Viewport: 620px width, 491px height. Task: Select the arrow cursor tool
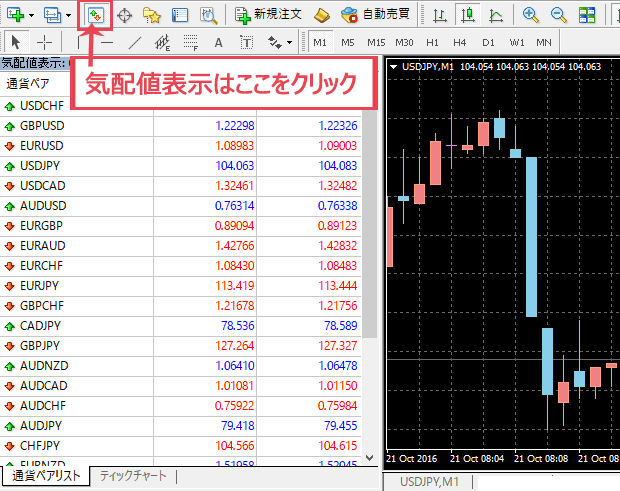[16, 42]
